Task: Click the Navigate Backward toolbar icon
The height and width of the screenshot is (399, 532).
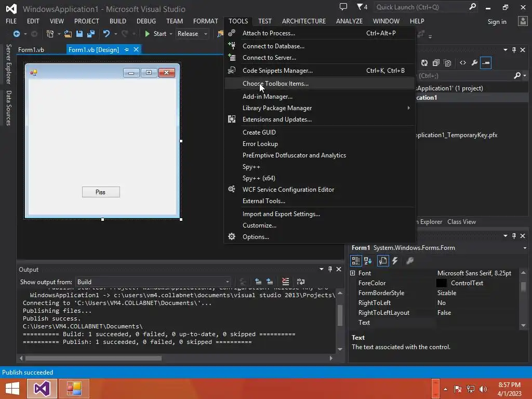Action: point(16,34)
